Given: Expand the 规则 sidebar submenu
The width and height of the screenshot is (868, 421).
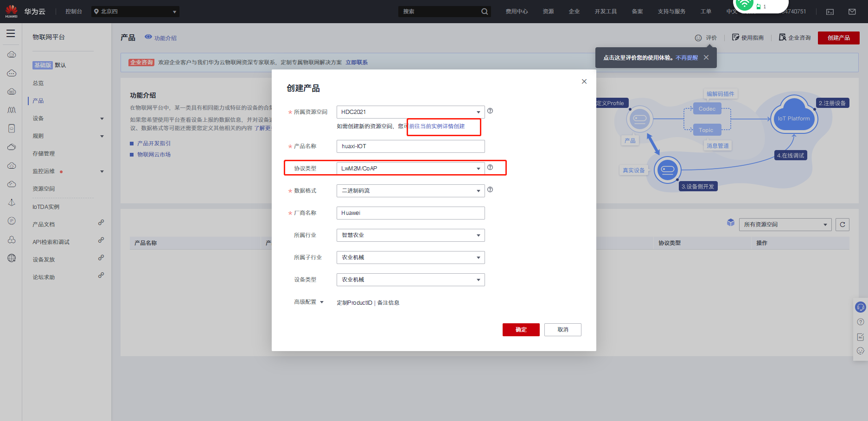Looking at the screenshot, I should (x=102, y=136).
